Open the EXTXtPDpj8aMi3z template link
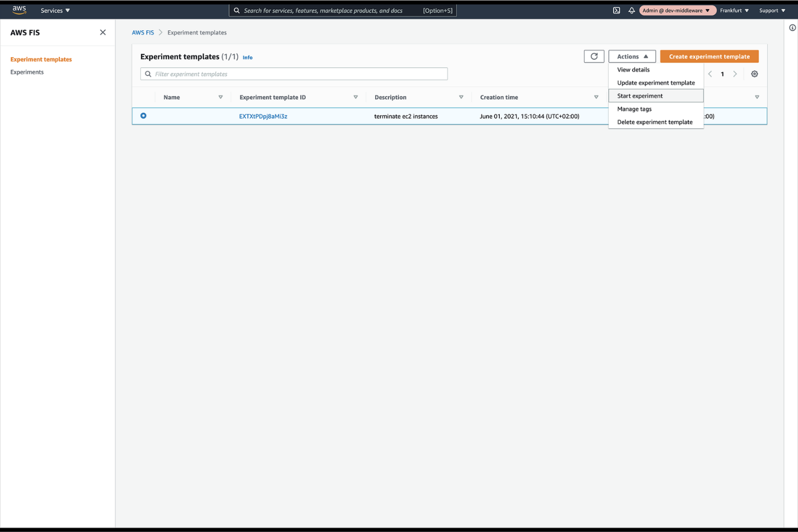 click(x=263, y=116)
